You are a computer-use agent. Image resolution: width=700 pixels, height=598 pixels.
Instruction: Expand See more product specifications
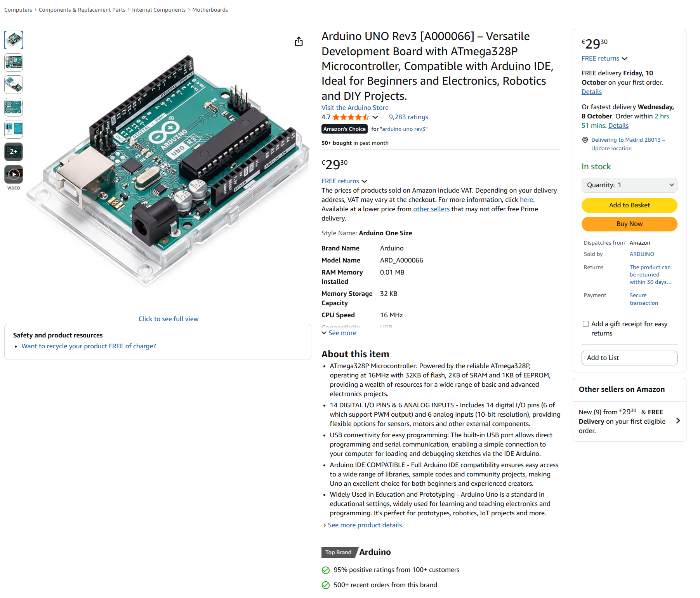(339, 333)
